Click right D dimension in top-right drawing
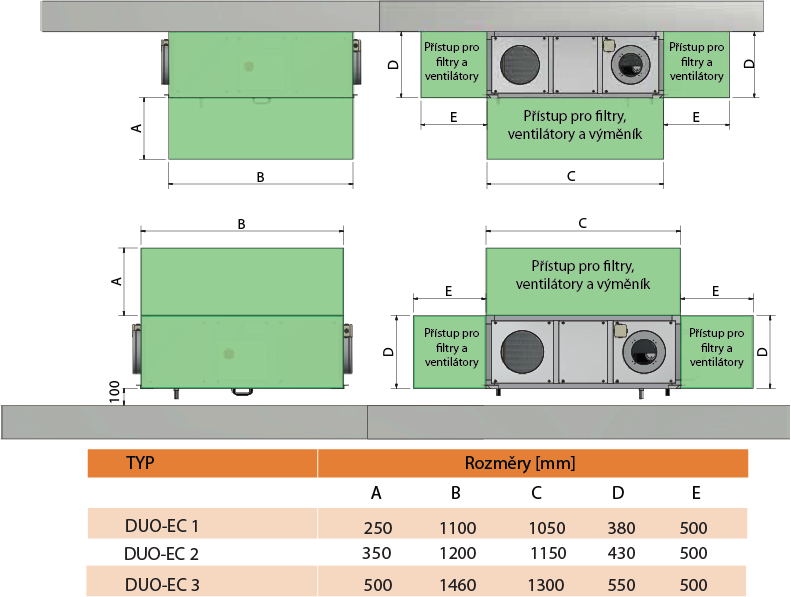This screenshot has height=597, width=791. [x=750, y=64]
